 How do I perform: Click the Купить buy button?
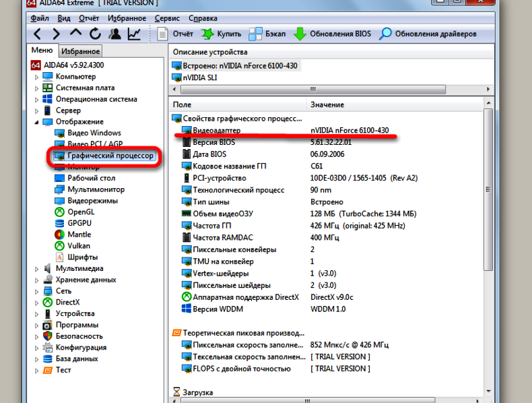coord(221,34)
